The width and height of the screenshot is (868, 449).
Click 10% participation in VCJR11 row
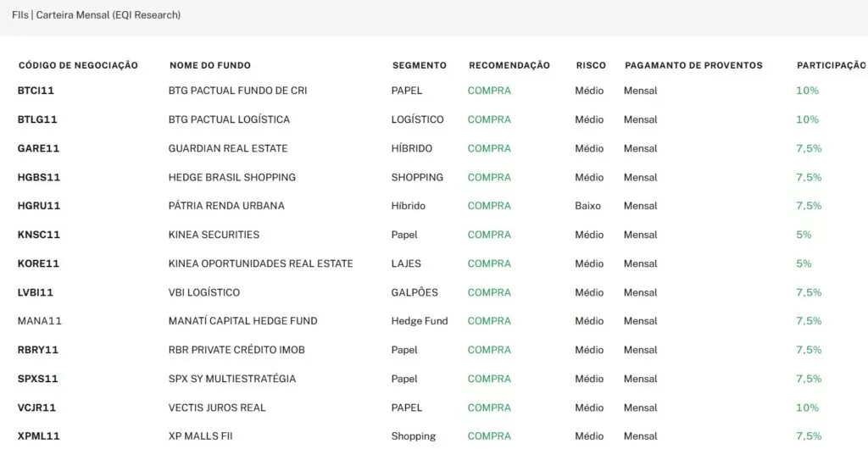pos(807,407)
